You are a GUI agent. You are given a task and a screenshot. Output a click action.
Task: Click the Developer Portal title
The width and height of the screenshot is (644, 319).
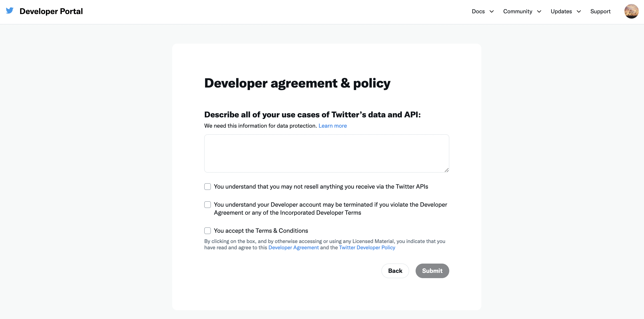(51, 11)
